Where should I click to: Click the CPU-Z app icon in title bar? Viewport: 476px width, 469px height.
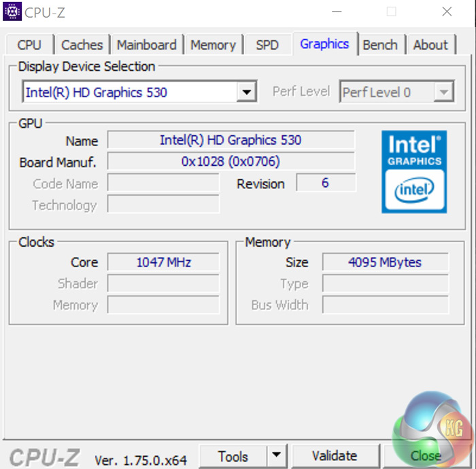12,12
